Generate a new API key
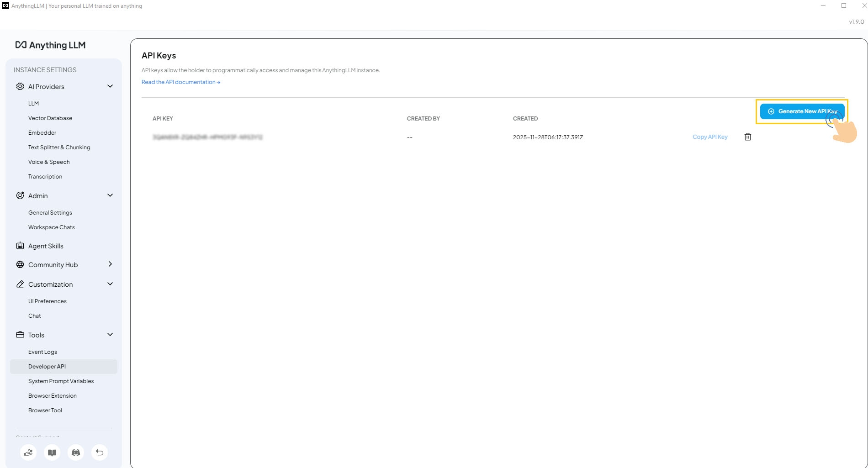The image size is (868, 468). [x=802, y=111]
